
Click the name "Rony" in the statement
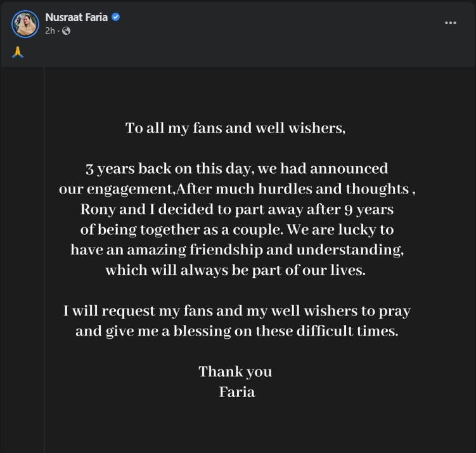click(x=98, y=210)
